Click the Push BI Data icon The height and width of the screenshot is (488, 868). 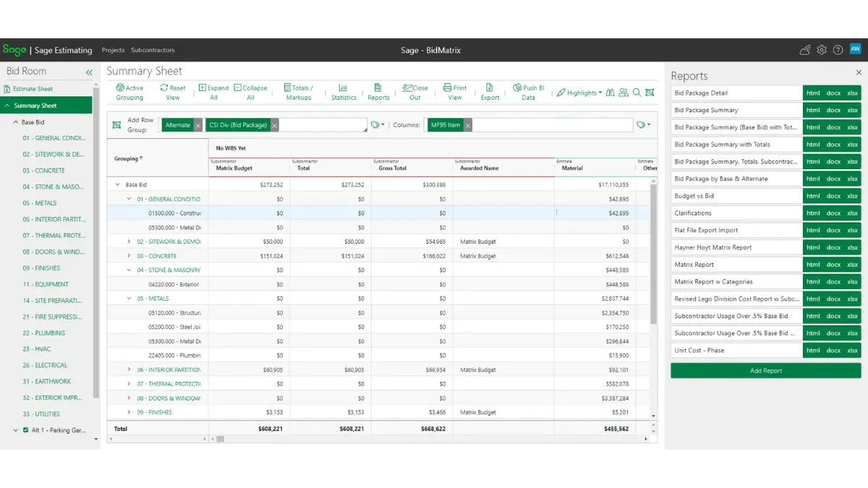[x=517, y=87]
